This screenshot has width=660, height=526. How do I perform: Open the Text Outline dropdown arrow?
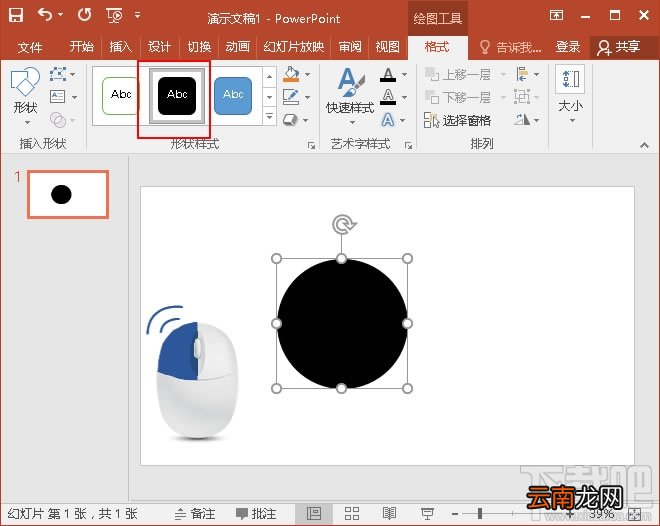tap(404, 98)
